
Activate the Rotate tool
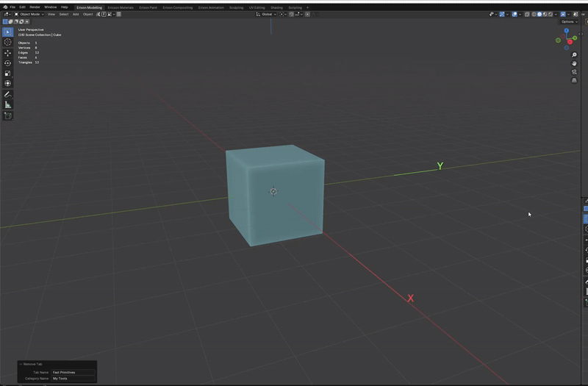click(x=7, y=63)
